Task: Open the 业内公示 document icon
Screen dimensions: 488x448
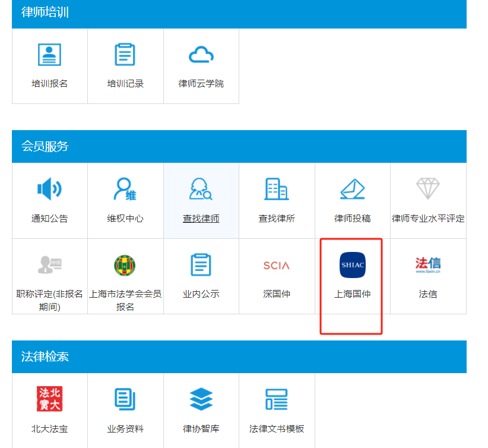Action: (x=201, y=265)
